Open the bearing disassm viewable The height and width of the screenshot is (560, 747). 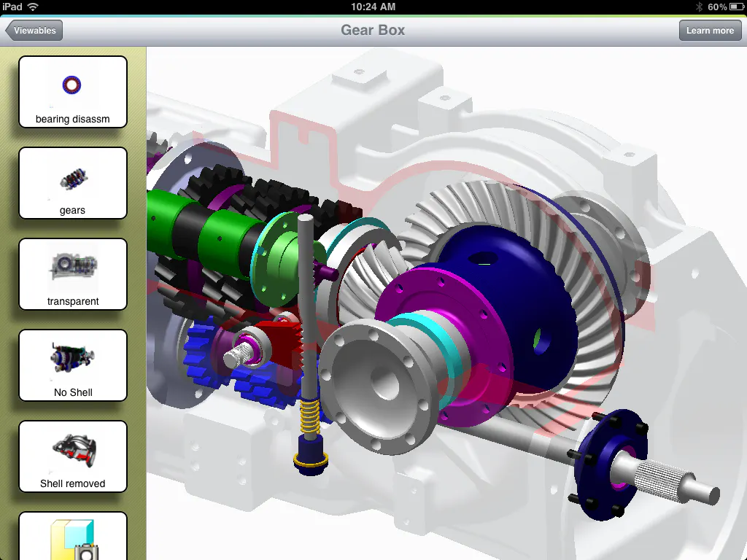(x=73, y=91)
